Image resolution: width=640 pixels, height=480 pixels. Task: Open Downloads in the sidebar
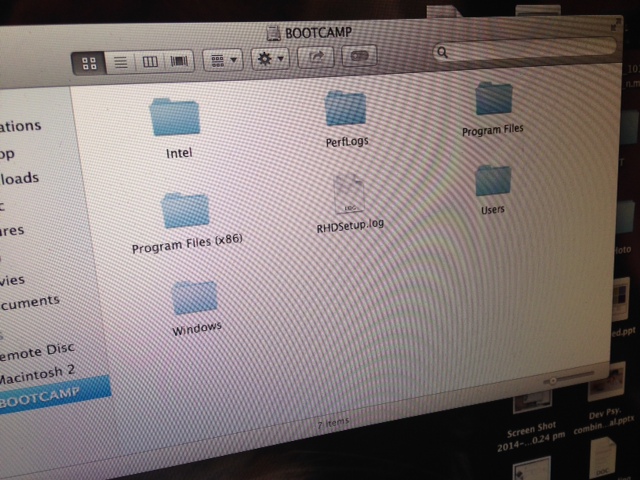(19, 179)
